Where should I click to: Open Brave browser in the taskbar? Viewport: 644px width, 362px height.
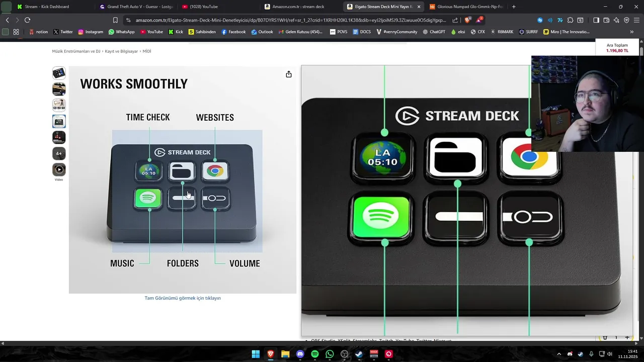[x=271, y=354]
